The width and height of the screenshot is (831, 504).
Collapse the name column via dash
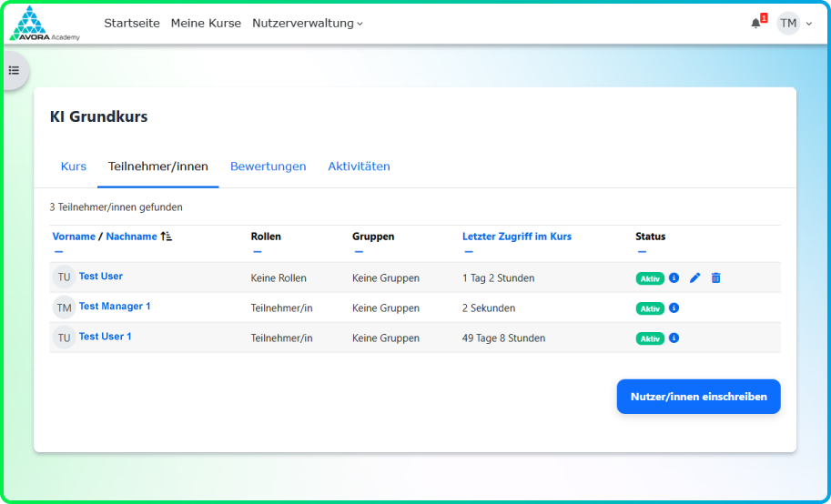coord(59,252)
